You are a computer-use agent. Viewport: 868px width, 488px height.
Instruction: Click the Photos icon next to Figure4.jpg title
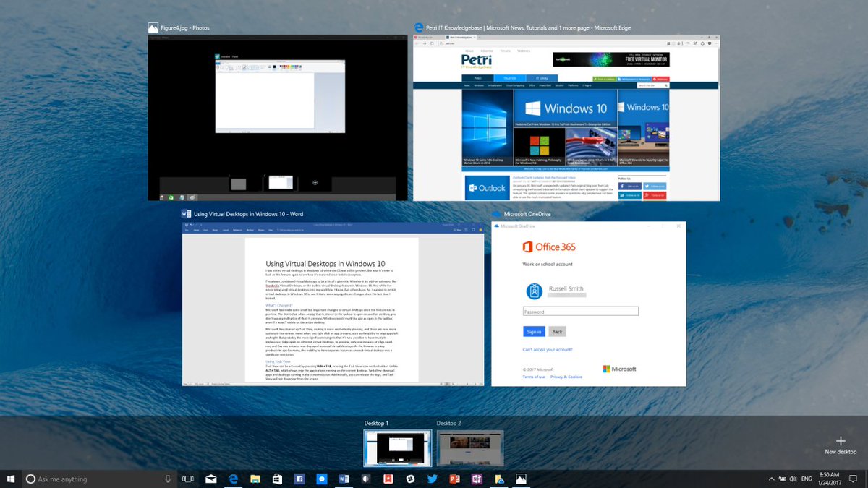[153, 27]
